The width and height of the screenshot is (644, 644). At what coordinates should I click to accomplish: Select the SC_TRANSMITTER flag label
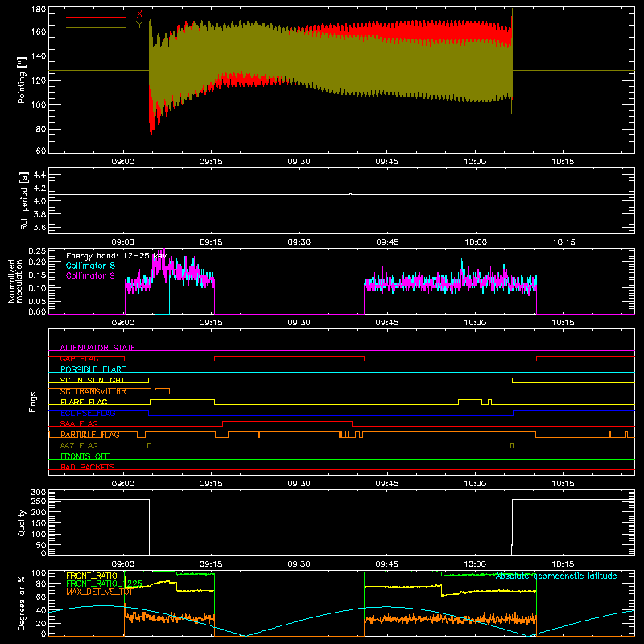pos(93,391)
